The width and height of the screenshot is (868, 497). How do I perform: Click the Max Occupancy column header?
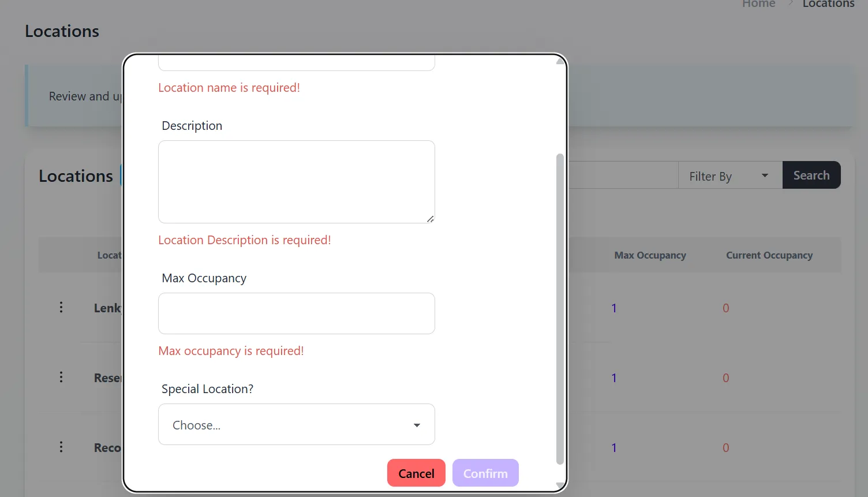(x=650, y=255)
